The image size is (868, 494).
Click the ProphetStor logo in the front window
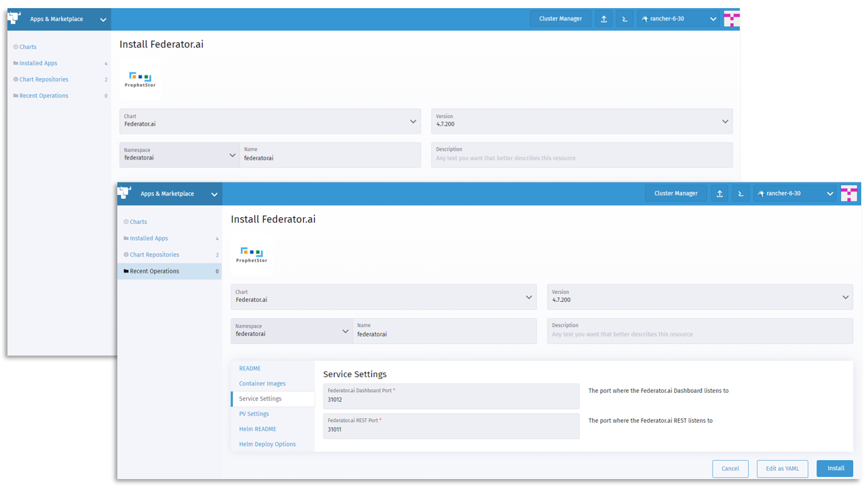pyautogui.click(x=252, y=254)
